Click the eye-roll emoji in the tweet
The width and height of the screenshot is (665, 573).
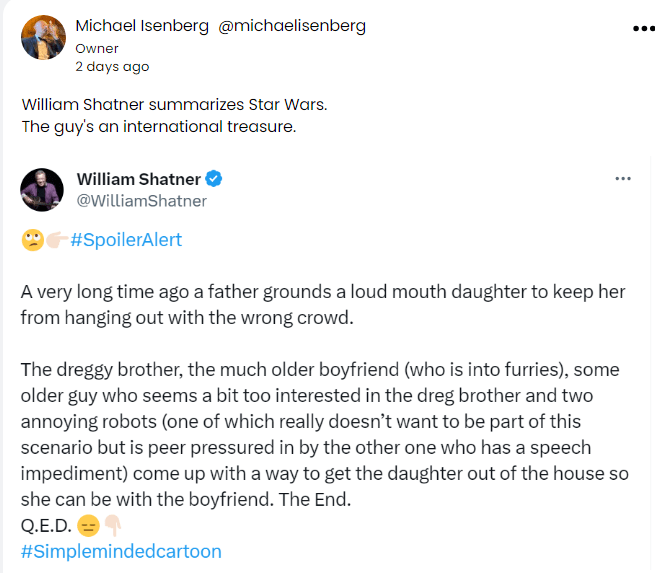tap(31, 240)
